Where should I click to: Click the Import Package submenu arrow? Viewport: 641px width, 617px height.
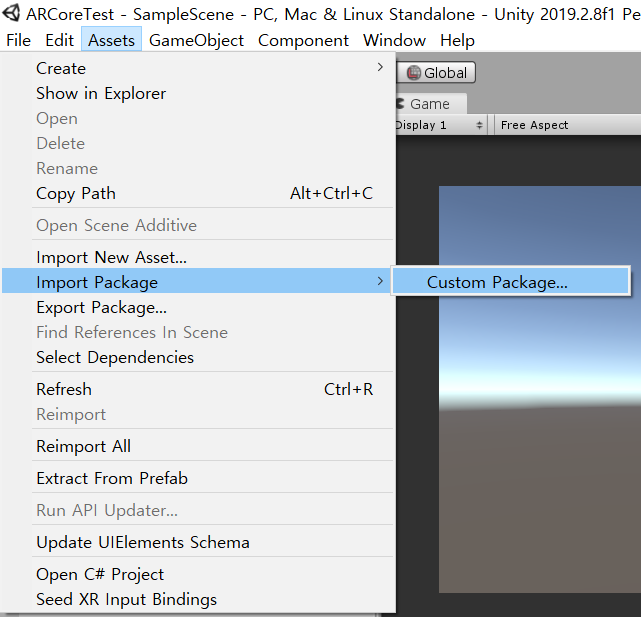point(380,281)
